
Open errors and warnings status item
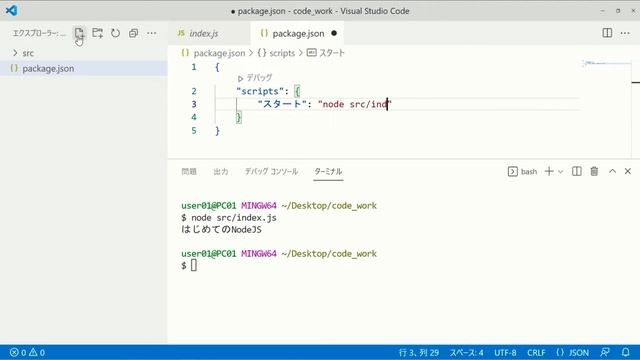pyautogui.click(x=27, y=352)
